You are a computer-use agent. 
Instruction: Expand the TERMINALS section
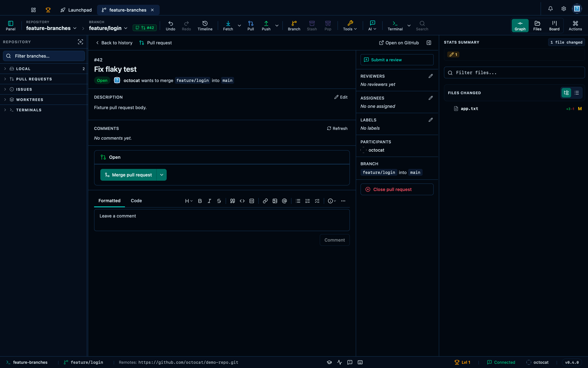click(x=44, y=110)
